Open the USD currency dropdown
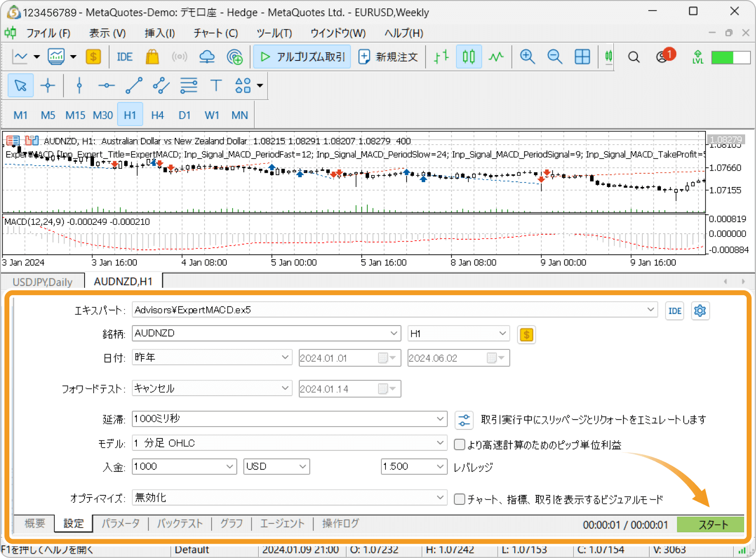This screenshot has width=756, height=558. pos(277,466)
